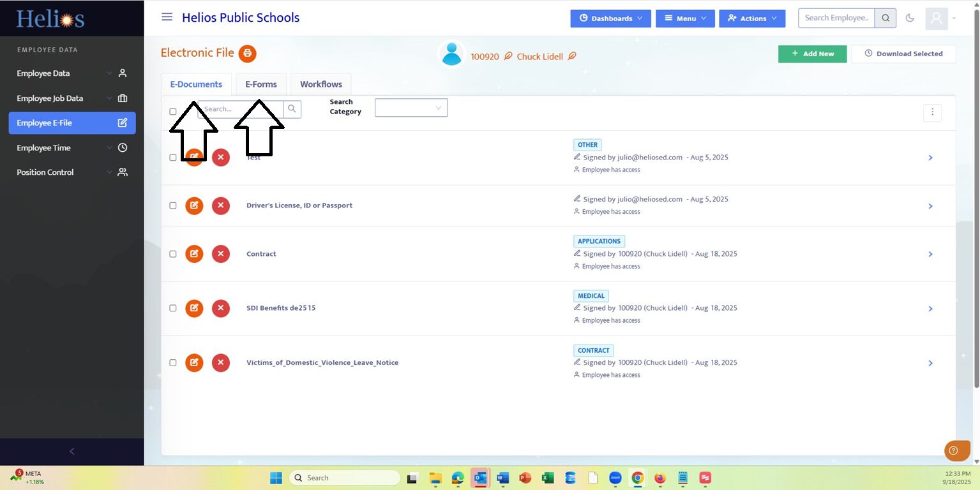Click the Download Selected button
Screen dimensions: 980x490
(x=903, y=54)
